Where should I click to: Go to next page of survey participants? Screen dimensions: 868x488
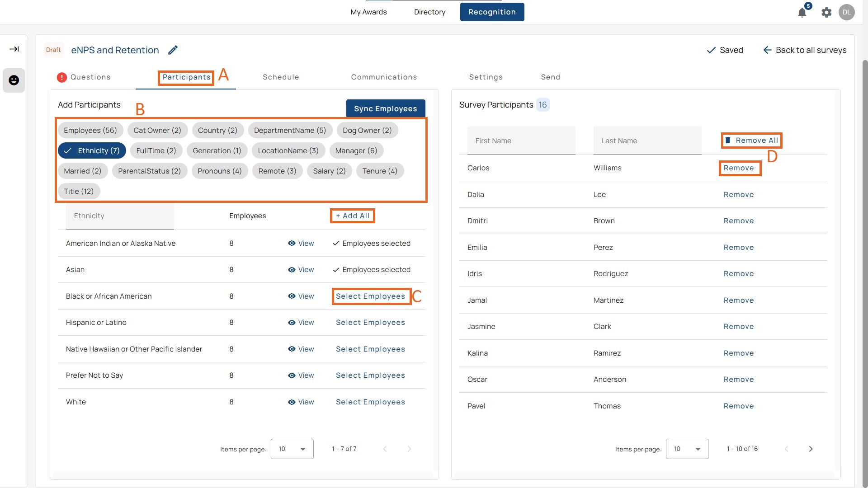coord(811,449)
